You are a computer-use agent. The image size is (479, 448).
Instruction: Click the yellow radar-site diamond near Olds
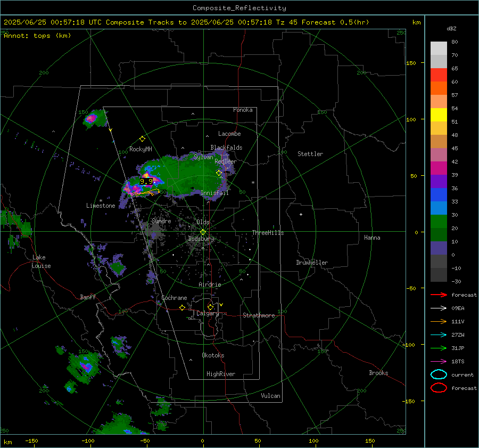tap(203, 232)
